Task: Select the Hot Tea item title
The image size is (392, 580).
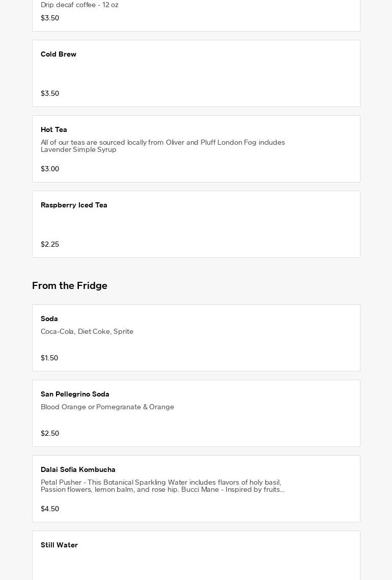Action: pos(54,130)
